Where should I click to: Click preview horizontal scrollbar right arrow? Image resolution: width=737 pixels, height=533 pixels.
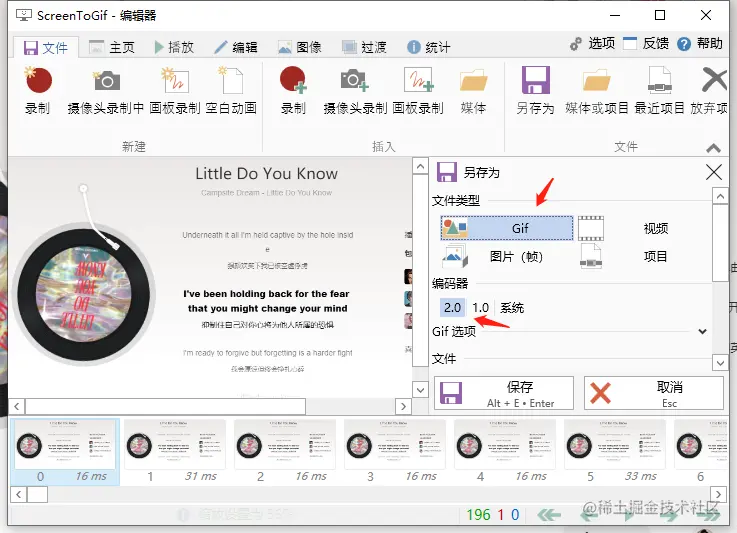click(x=403, y=406)
